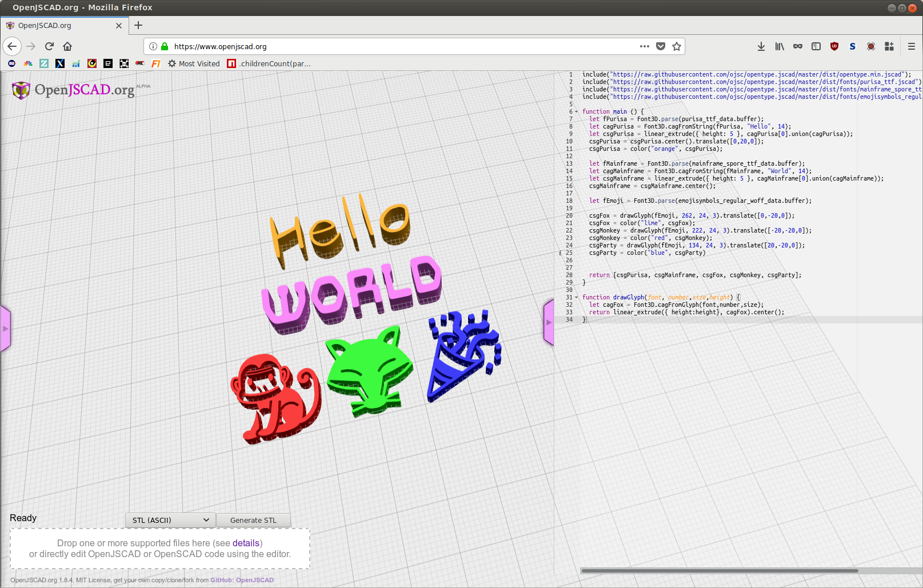This screenshot has width=923, height=588.
Task: Open the STL (ASCII) format dropdown
Action: click(170, 520)
